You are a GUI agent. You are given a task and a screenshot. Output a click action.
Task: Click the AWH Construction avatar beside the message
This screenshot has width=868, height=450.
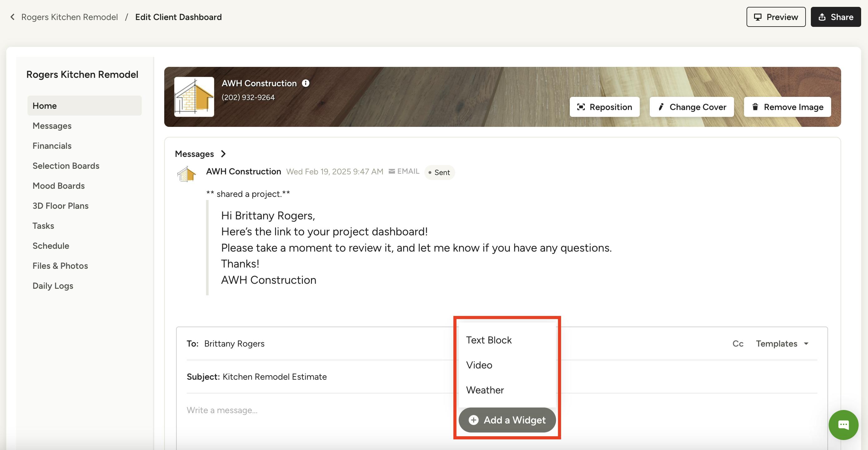tap(186, 174)
